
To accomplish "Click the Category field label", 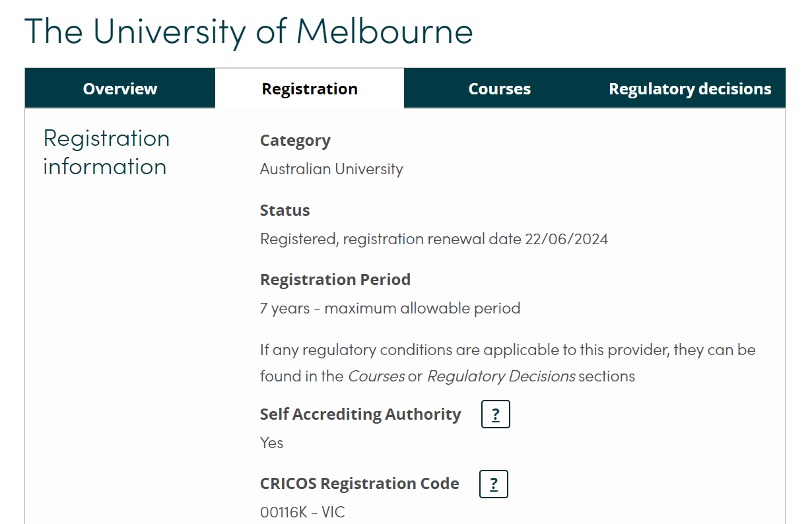I will coord(295,141).
